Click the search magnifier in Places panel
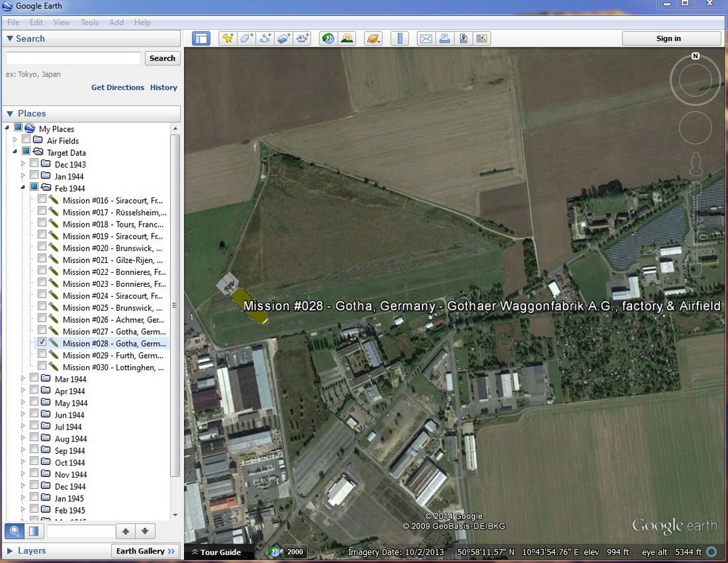Viewport: 728px width, 563px height. 15,531
